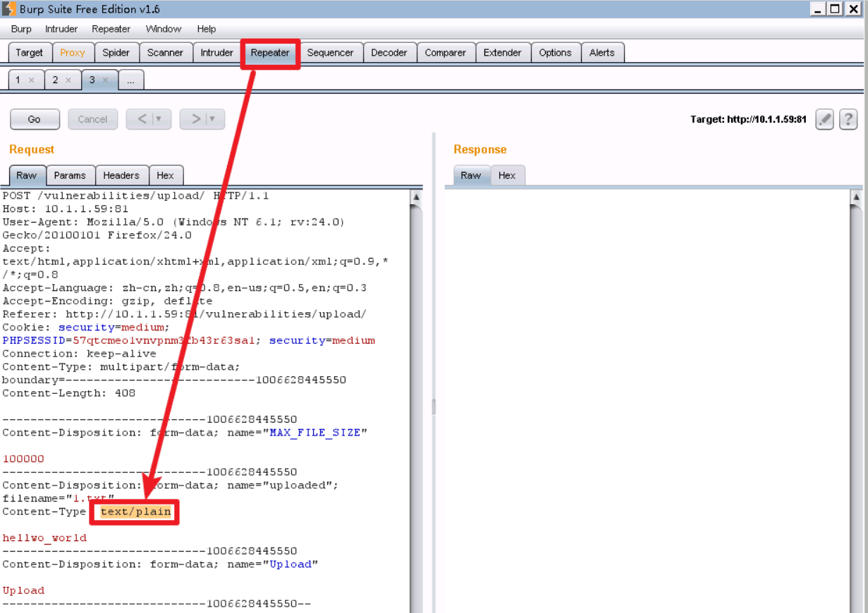The height and width of the screenshot is (613, 868).
Task: Select repeater request tab 2
Action: pyautogui.click(x=56, y=80)
